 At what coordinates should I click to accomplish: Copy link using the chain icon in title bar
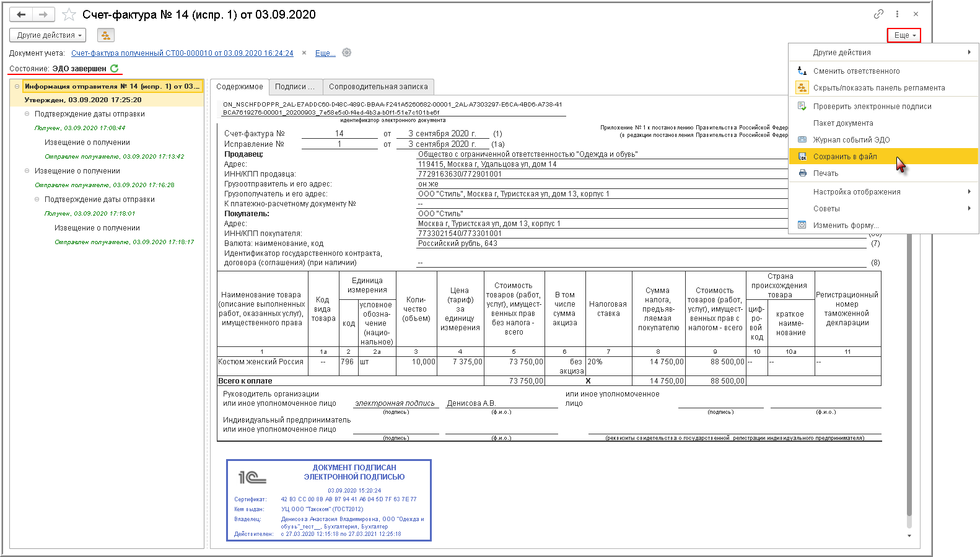[x=878, y=14]
